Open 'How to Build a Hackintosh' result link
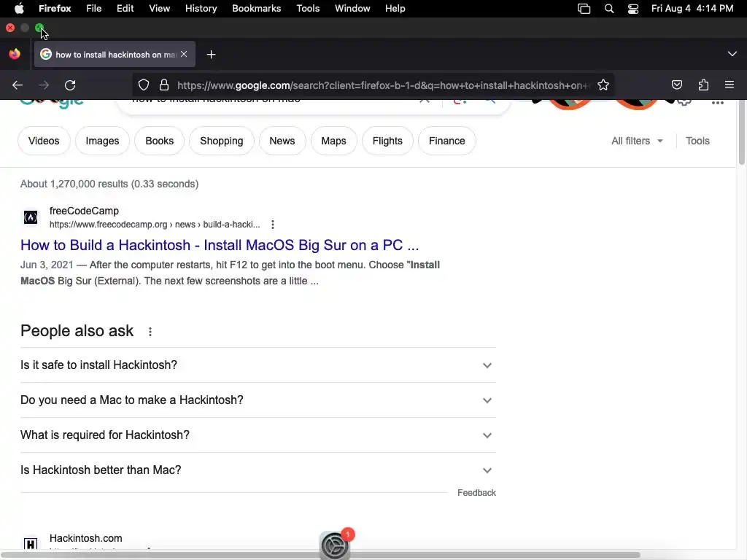The width and height of the screenshot is (747, 560). [x=220, y=245]
